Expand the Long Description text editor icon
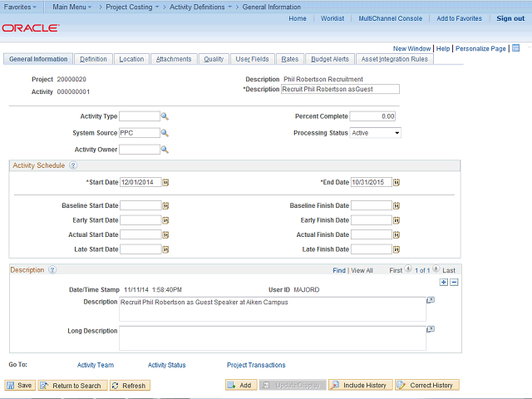The width and height of the screenshot is (532, 399). coord(431,329)
